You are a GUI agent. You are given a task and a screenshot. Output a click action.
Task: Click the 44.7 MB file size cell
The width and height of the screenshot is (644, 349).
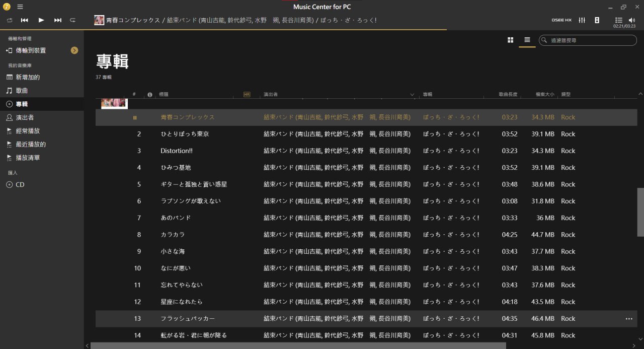point(543,235)
